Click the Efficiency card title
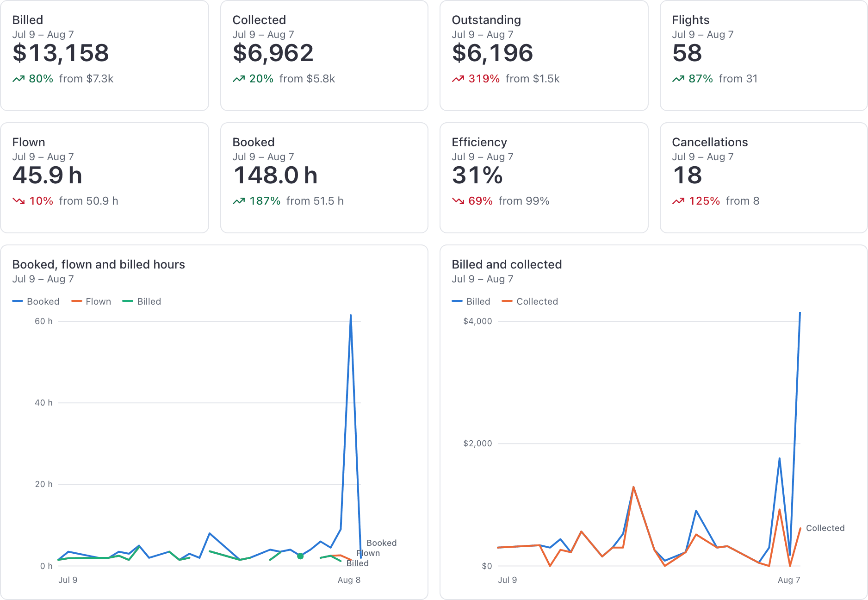Viewport: 868px width, 600px height. pos(479,142)
